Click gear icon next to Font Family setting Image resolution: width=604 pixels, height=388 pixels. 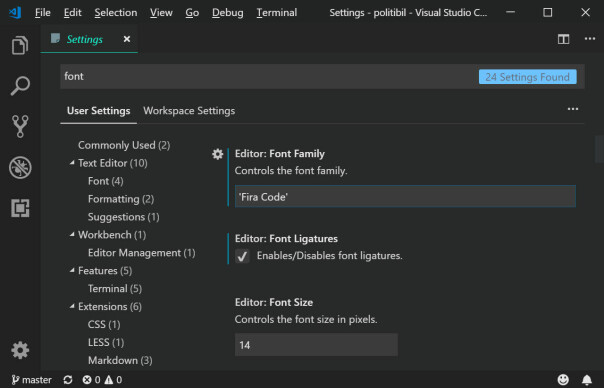pyautogui.click(x=218, y=154)
